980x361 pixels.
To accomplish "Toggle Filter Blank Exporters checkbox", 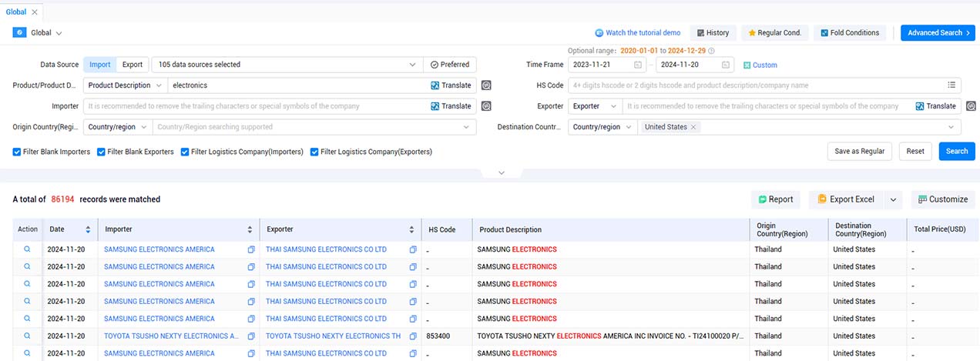I will click(101, 152).
